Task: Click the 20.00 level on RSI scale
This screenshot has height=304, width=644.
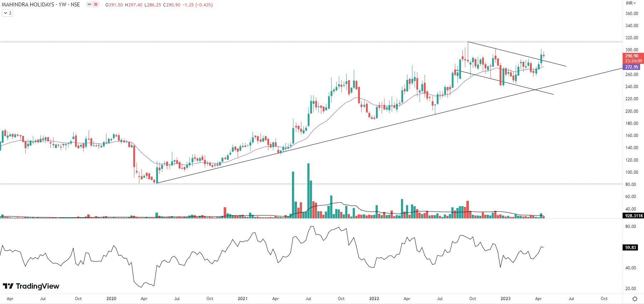Action: tap(631, 289)
